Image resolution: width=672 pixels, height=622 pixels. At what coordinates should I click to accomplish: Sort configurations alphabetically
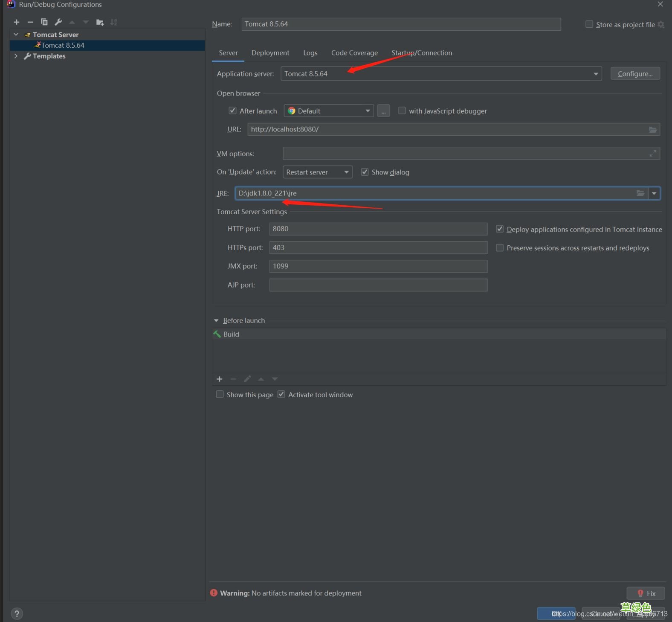click(114, 22)
